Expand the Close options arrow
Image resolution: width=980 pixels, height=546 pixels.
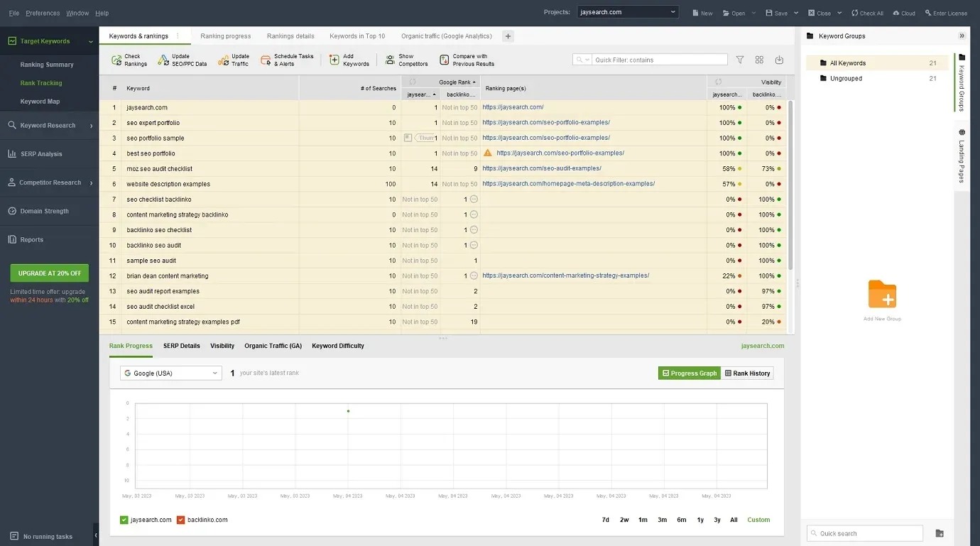(839, 13)
